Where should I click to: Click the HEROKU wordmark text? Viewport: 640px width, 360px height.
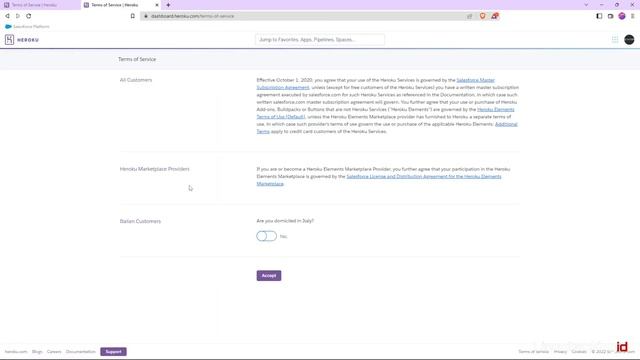coord(28,40)
